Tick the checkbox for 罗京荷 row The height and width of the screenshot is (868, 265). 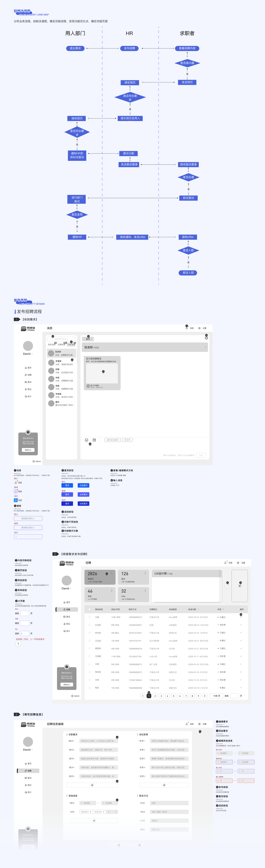click(x=90, y=633)
